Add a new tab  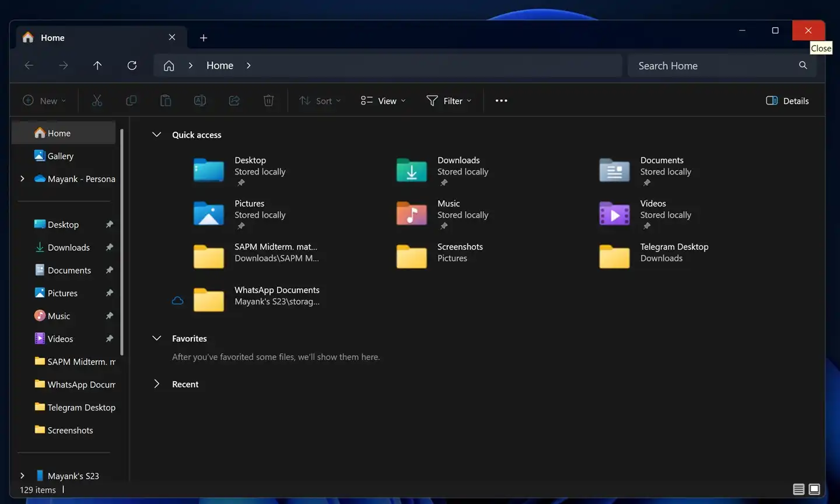click(203, 37)
